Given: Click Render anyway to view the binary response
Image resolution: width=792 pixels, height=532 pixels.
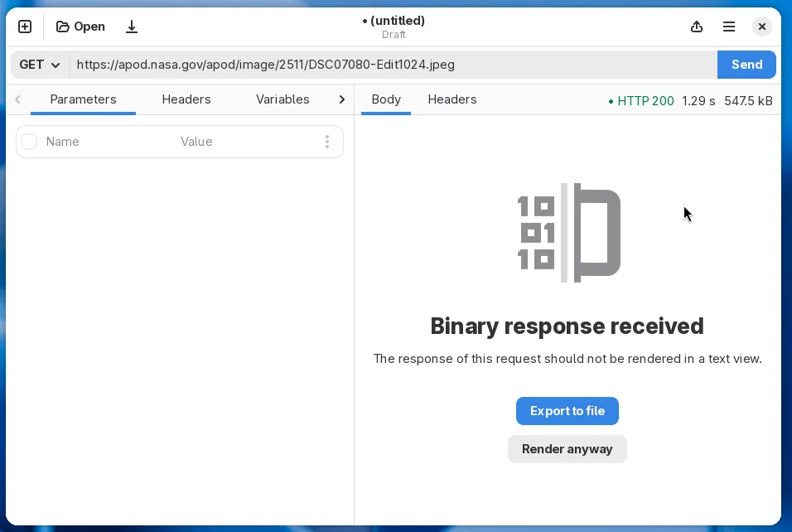Looking at the screenshot, I should point(567,448).
